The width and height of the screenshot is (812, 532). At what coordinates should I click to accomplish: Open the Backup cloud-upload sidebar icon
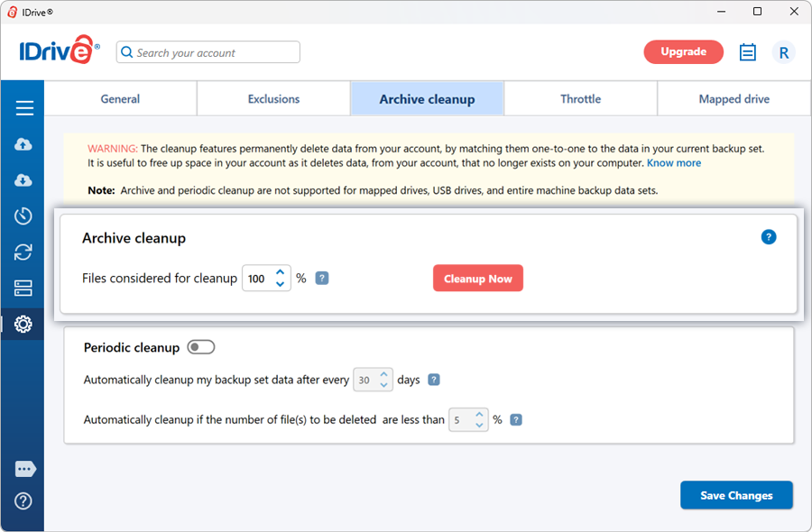[x=23, y=144]
